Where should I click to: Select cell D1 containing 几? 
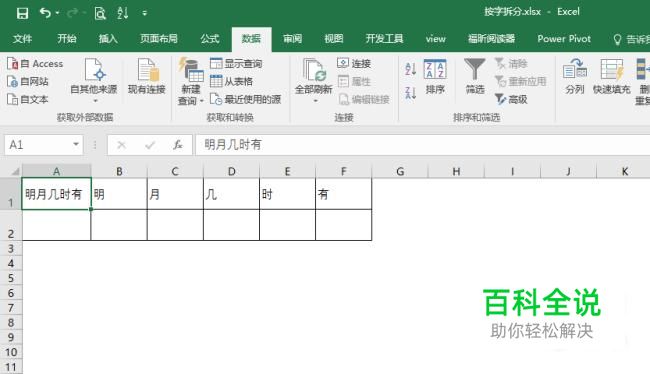point(231,194)
